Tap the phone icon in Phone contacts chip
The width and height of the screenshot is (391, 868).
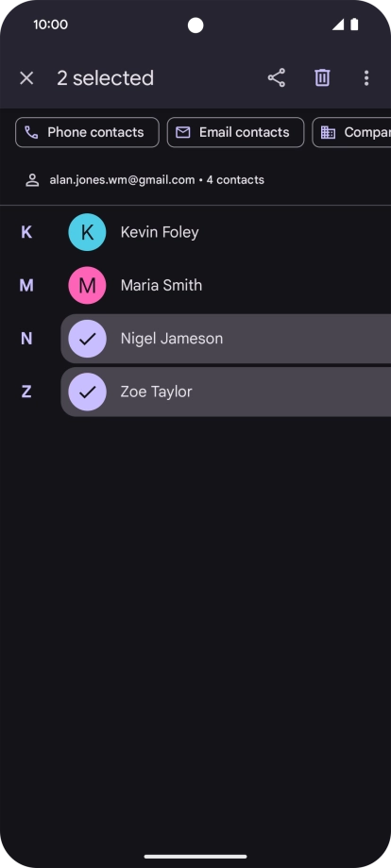pyautogui.click(x=31, y=132)
